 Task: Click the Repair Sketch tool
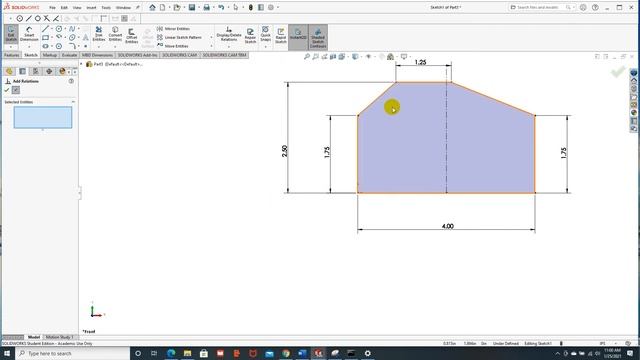point(250,36)
